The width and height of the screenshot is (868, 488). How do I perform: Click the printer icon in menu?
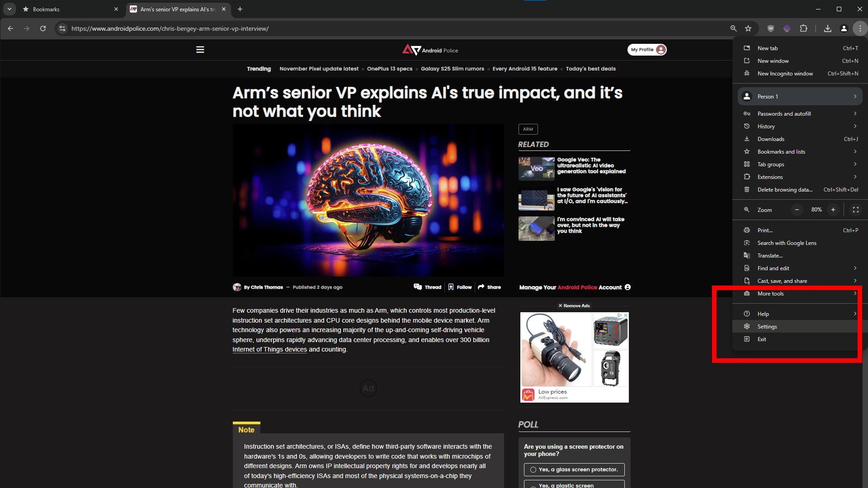[x=747, y=230]
